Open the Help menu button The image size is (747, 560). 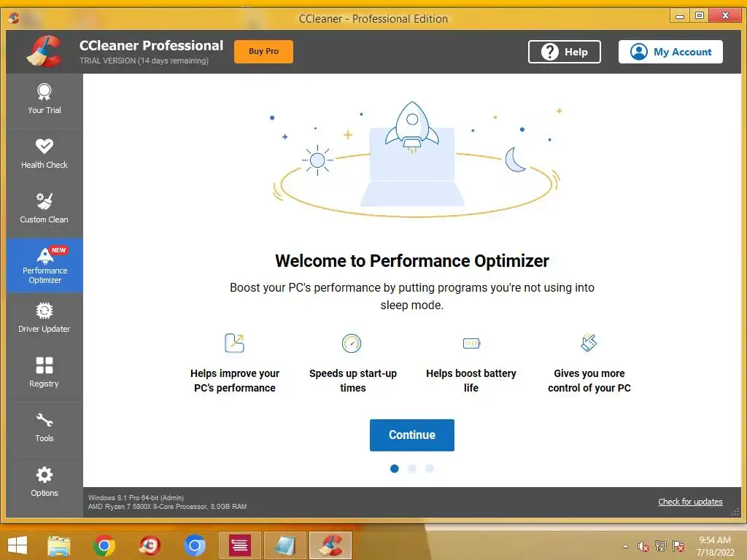click(564, 52)
